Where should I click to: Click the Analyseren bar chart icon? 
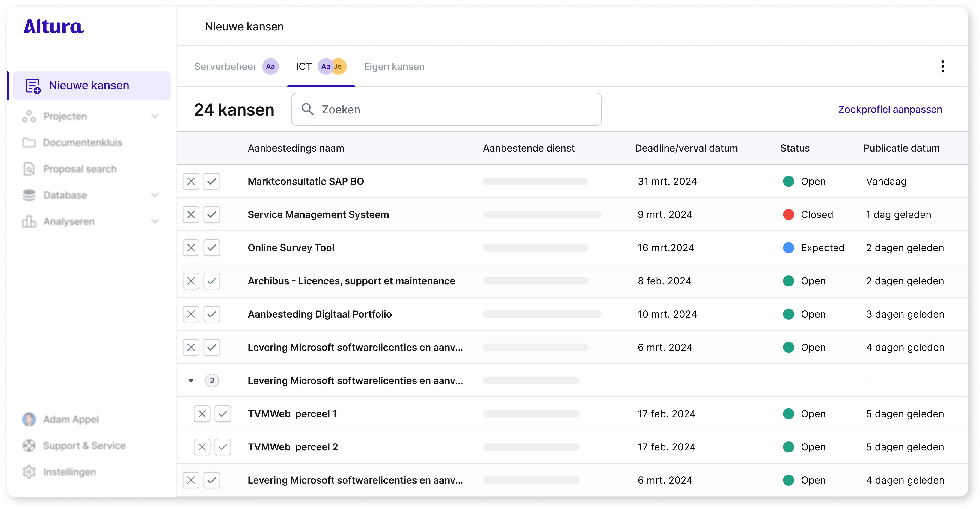coord(29,221)
